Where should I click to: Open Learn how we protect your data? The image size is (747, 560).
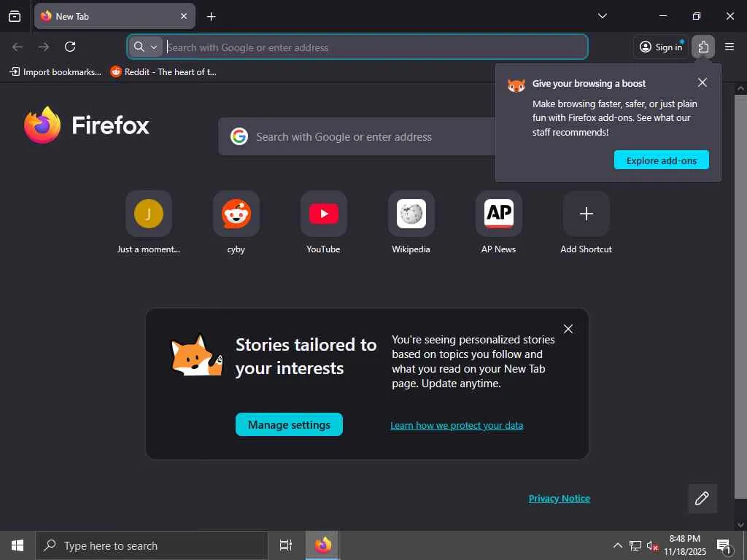point(457,425)
